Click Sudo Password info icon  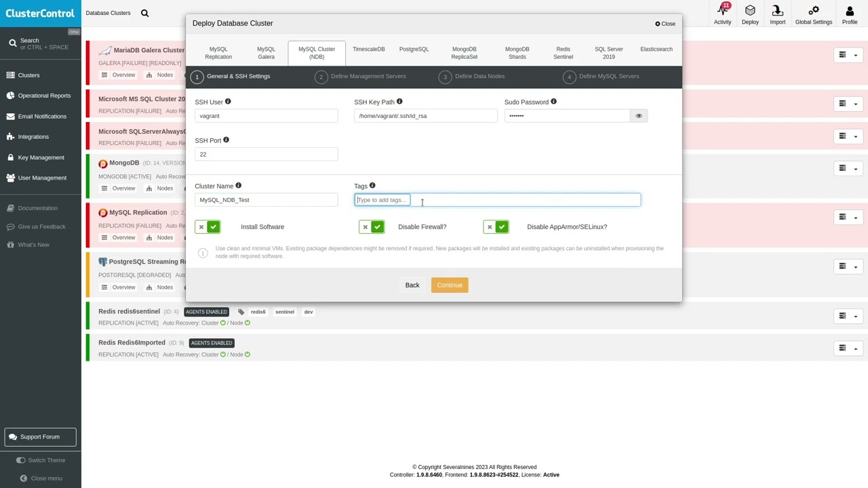click(x=553, y=102)
